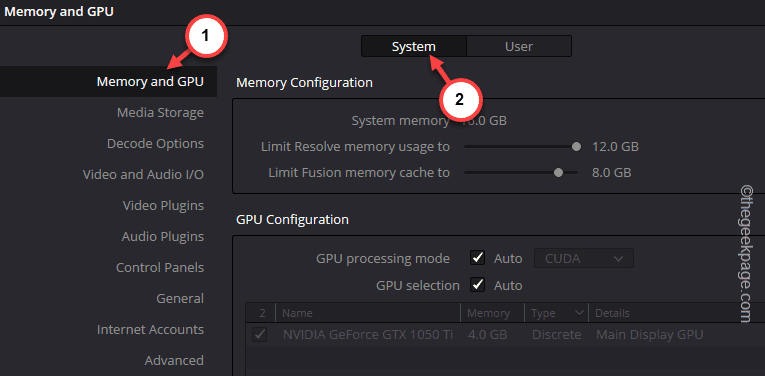
Task: Open Audio Plugins section
Action: [162, 237]
